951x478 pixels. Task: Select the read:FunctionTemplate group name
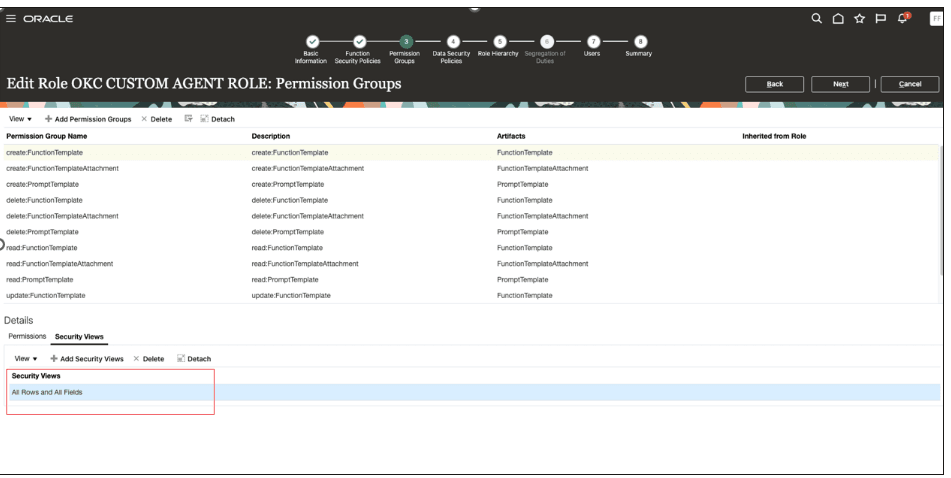[42, 247]
